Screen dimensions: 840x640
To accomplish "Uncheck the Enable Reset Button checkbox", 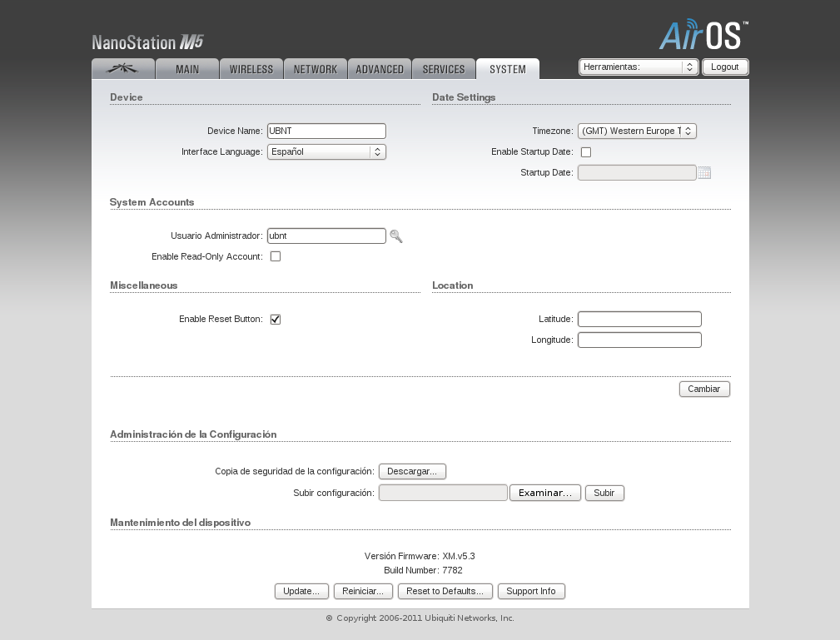I will point(276,320).
